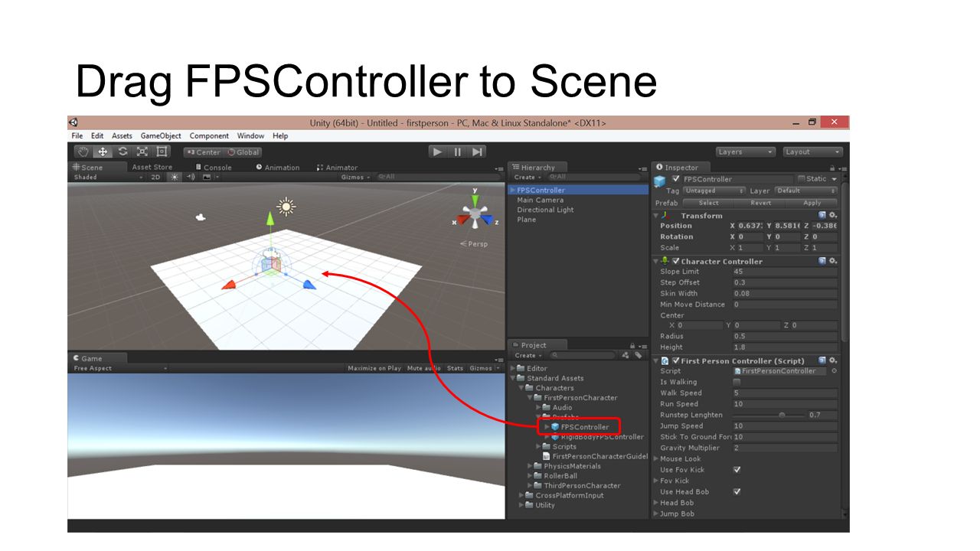Toggle FPSController active checkbox in Inspector

click(x=675, y=179)
